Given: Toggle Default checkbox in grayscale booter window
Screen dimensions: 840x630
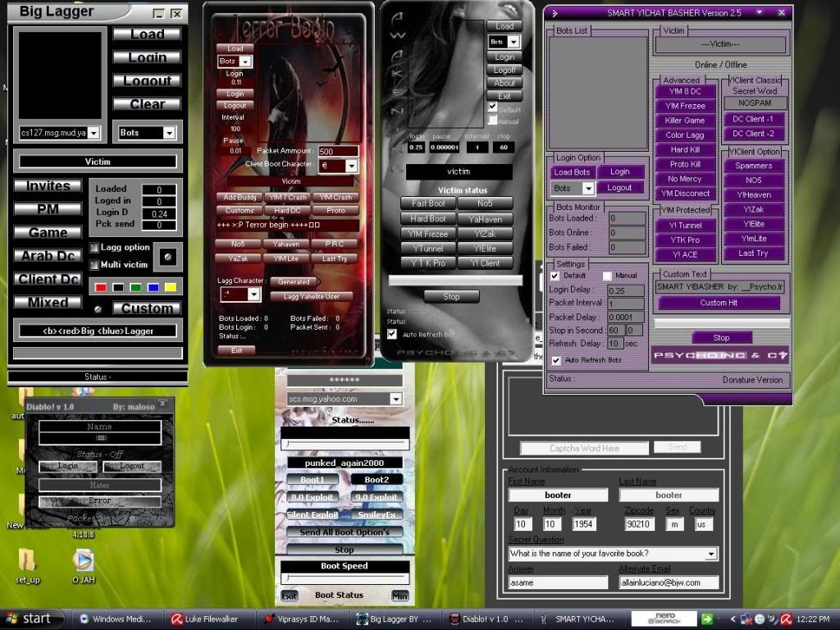Looking at the screenshot, I should 493,107.
